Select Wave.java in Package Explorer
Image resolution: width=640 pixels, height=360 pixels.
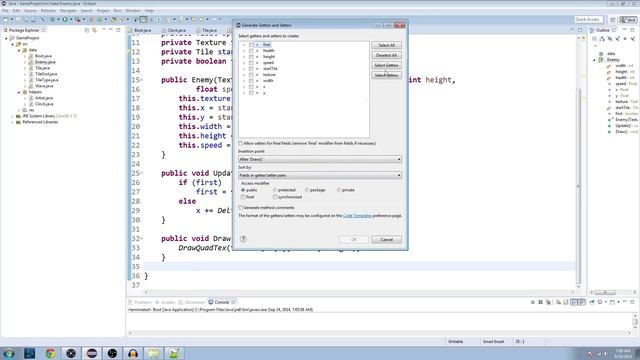point(44,86)
